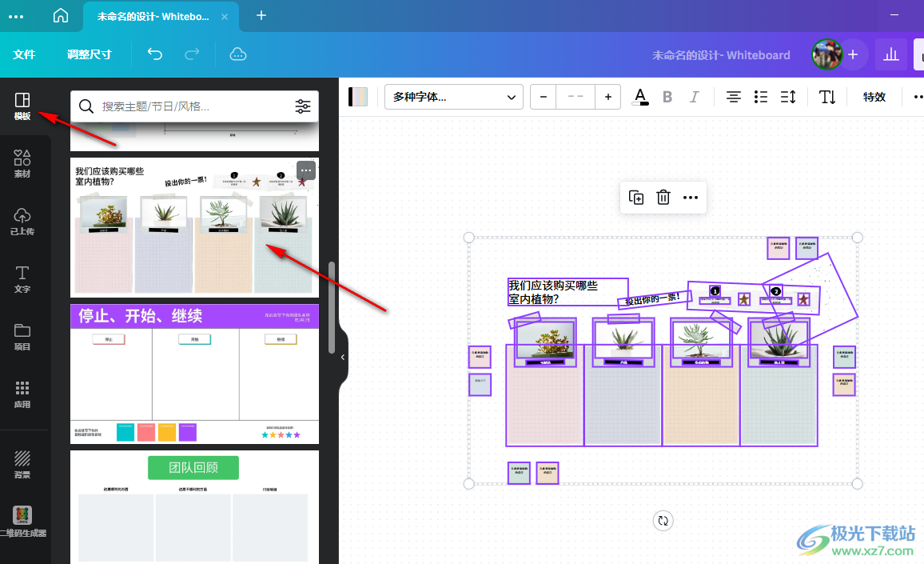
Task: Open the Projects (项目) sidebar panel
Action: pos(22,337)
